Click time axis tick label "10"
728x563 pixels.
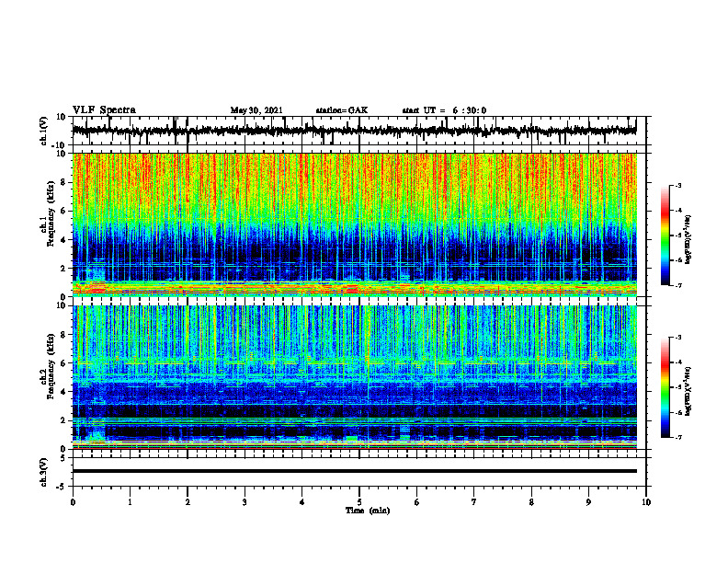[x=646, y=502]
